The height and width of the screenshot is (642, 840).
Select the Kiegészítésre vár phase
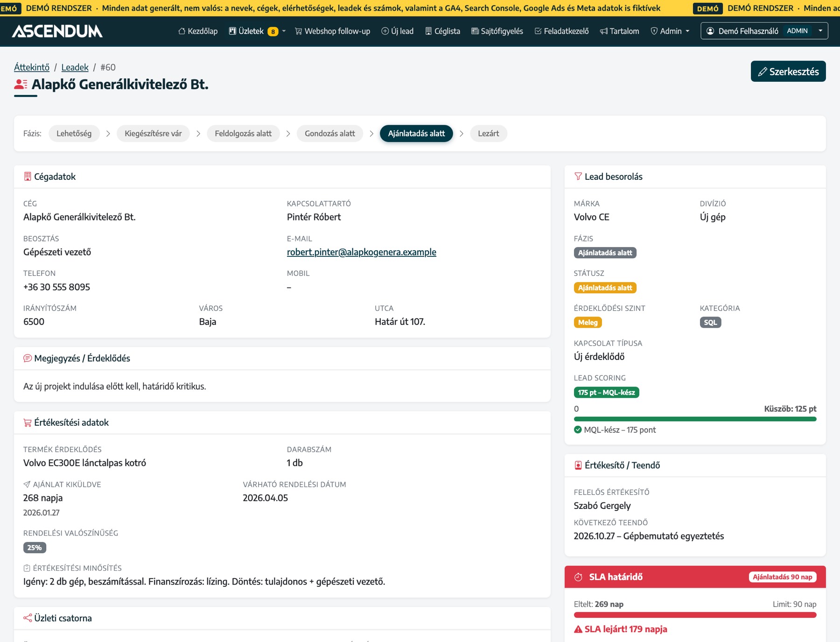153,134
